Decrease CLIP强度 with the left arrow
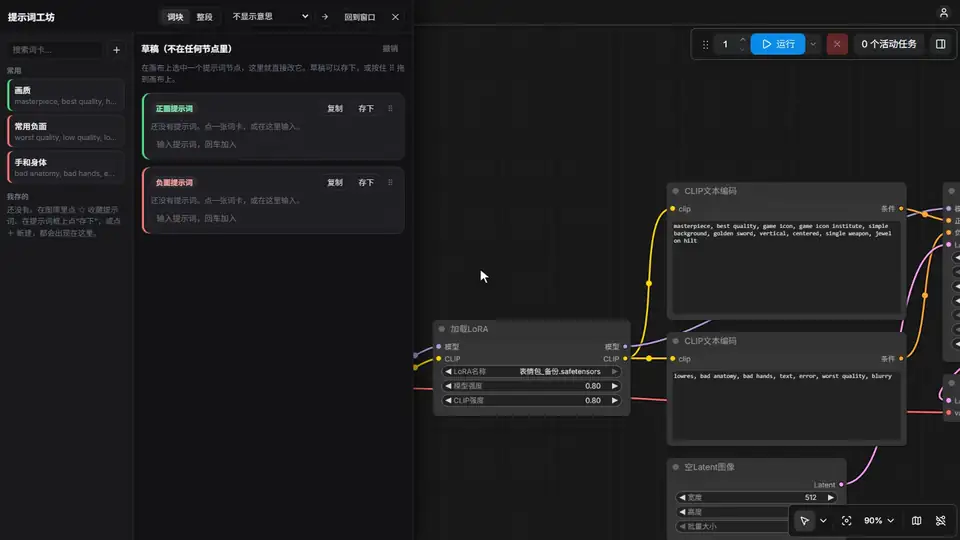Viewport: 960px width, 540px height. tap(448, 400)
